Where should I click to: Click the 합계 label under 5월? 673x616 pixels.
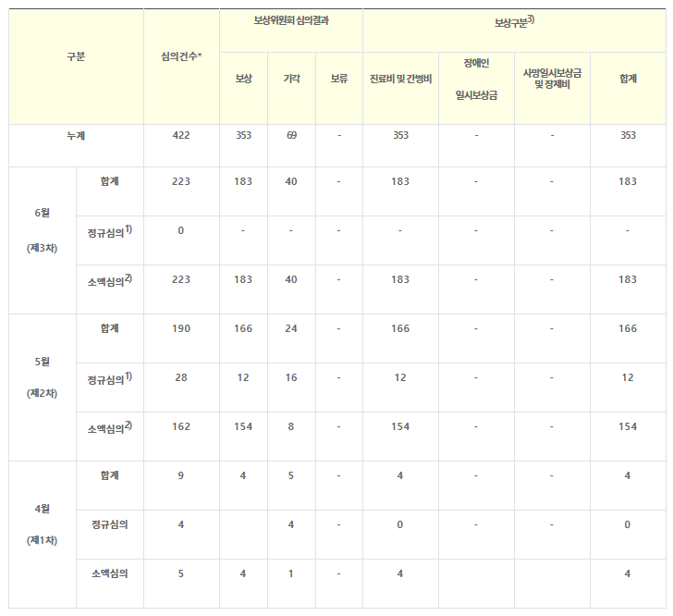point(109,328)
